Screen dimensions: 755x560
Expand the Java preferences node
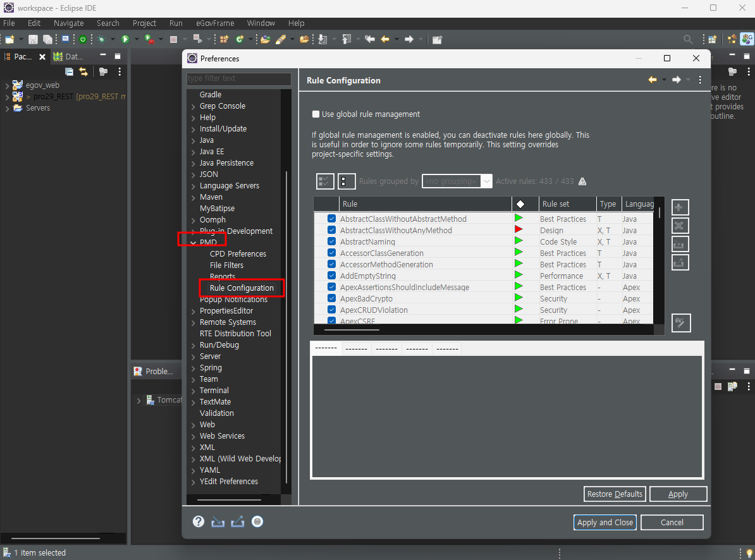(x=193, y=140)
